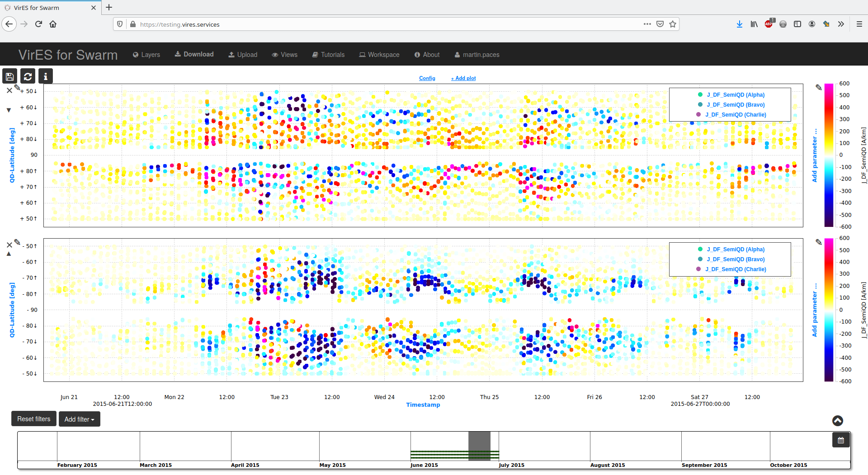868x475 pixels.
Task: Click the scroll-to-top chevron button
Action: point(837,420)
